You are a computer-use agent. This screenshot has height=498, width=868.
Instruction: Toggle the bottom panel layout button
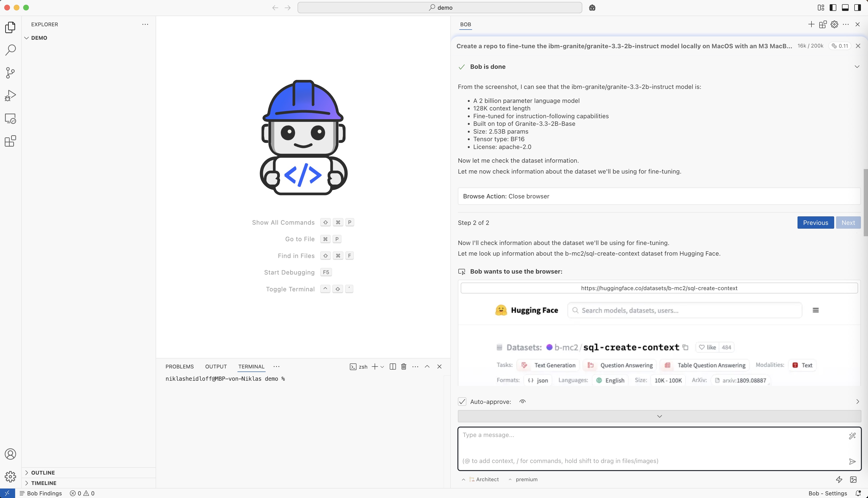[x=845, y=8]
